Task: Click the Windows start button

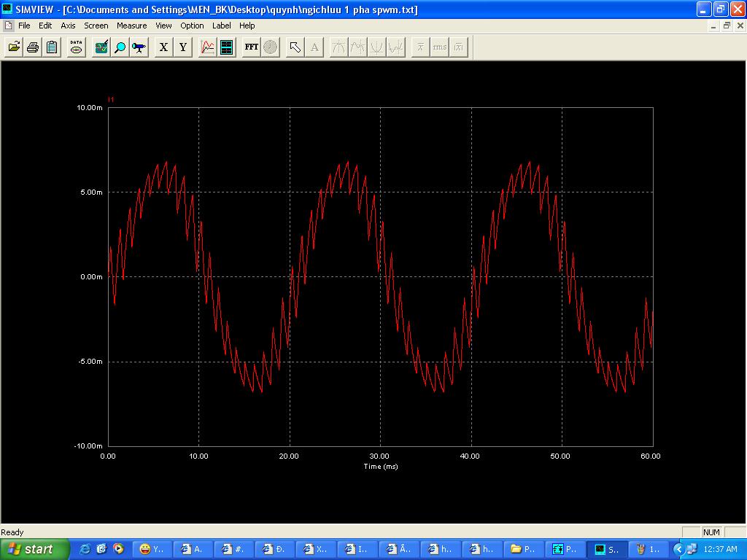Action: click(x=34, y=549)
